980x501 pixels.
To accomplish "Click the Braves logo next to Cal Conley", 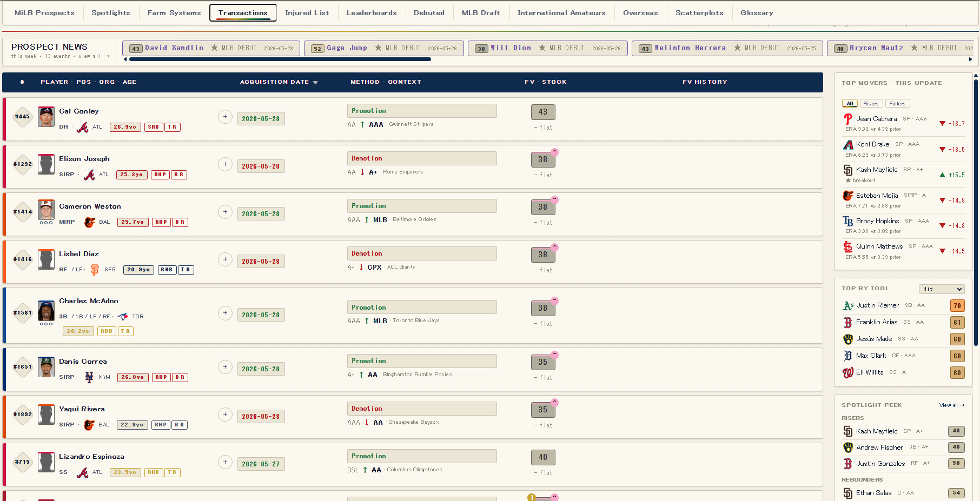I will tap(83, 128).
